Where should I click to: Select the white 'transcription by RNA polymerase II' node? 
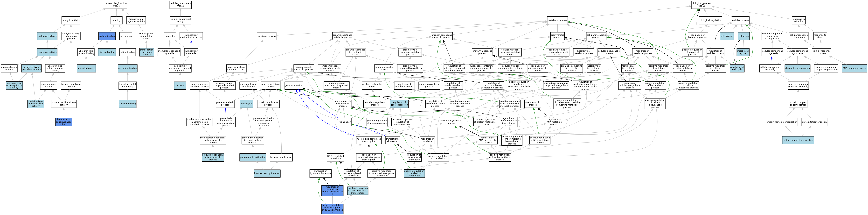tap(320, 174)
